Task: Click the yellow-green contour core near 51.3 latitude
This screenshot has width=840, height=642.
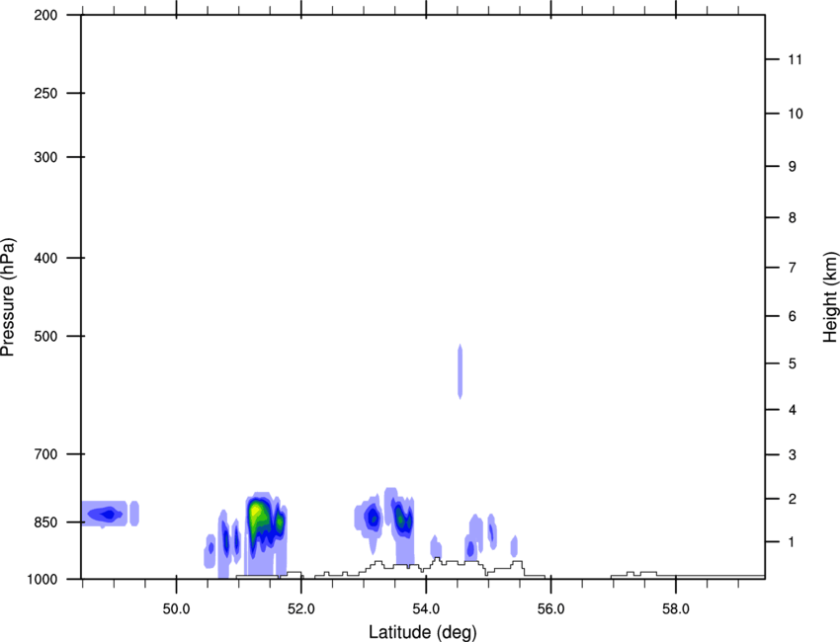Action: point(258,512)
